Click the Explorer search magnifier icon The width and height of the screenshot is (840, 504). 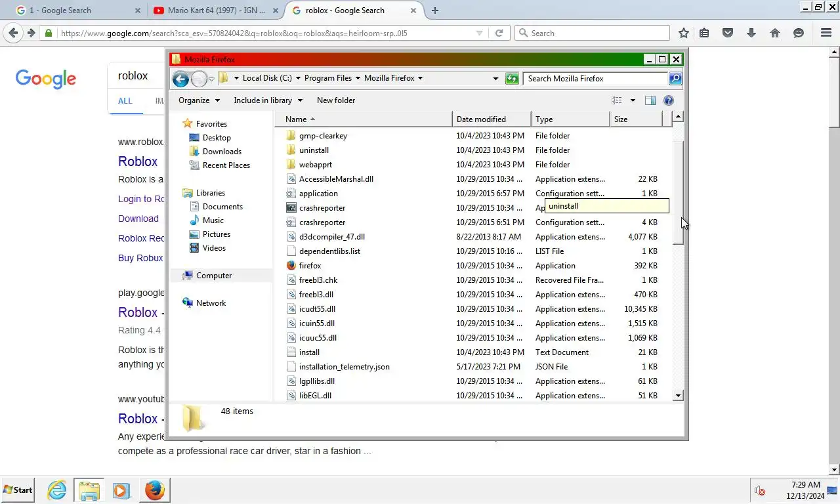[x=675, y=78]
